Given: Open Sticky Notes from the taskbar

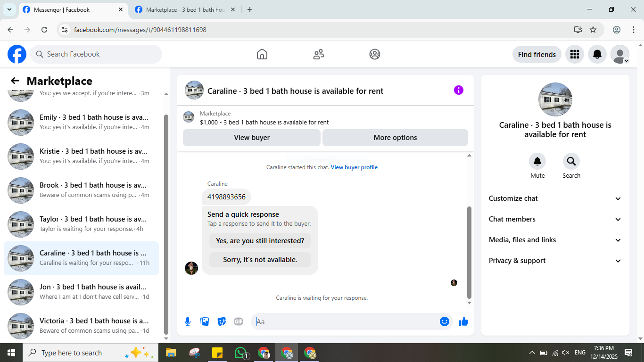Looking at the screenshot, I should (217, 353).
